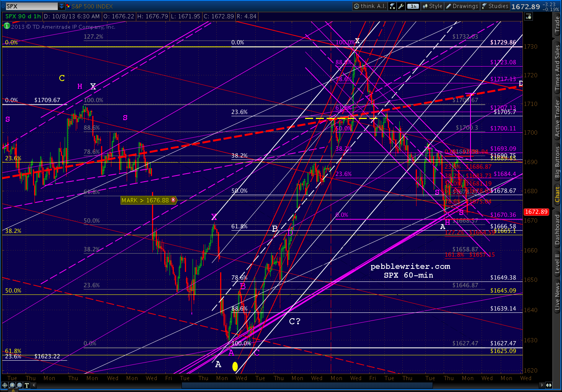This screenshot has height=392, width=562.
Task: Click the quick study flask icon
Action: [393, 6]
